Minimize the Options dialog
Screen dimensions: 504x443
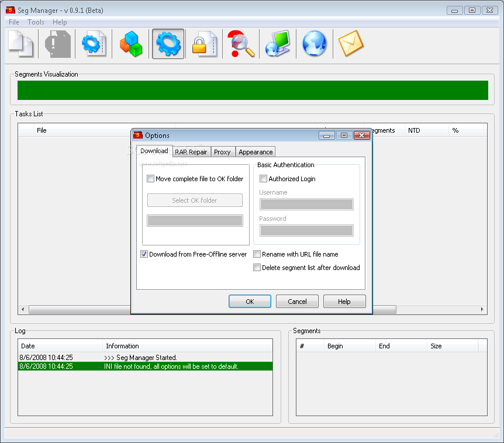tap(327, 135)
